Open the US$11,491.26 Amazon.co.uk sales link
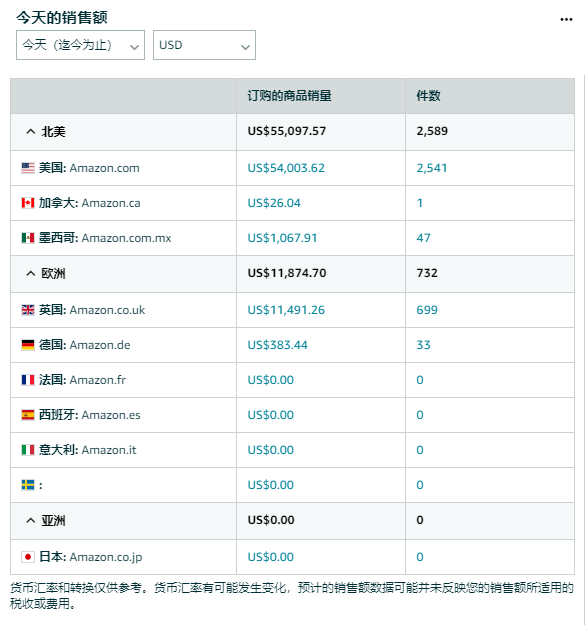 coord(286,310)
